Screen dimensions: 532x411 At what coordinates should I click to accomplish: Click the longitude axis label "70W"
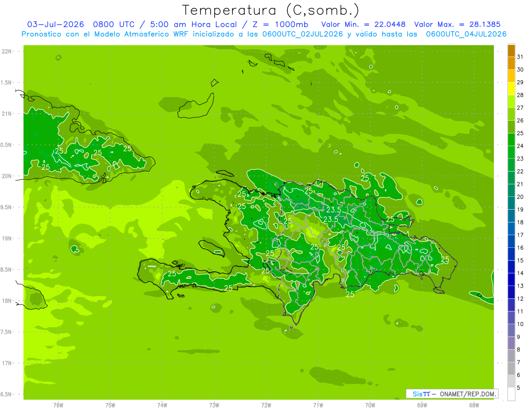(370, 405)
